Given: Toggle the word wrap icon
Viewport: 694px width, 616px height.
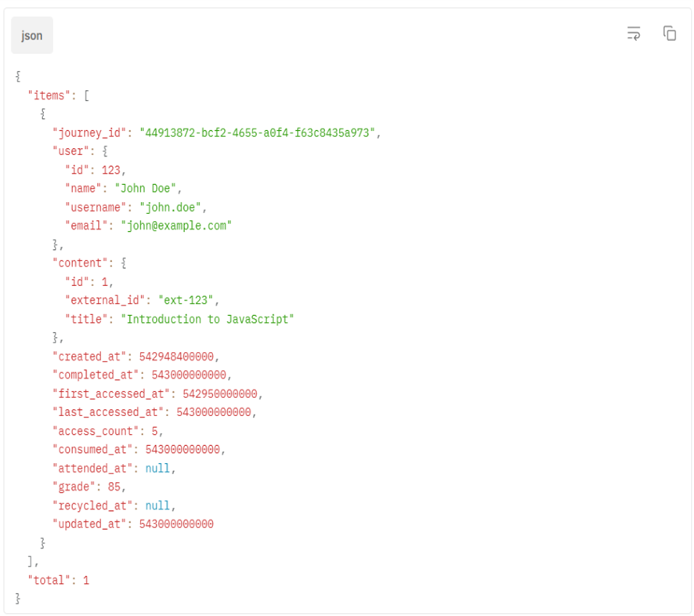Looking at the screenshot, I should [x=634, y=34].
